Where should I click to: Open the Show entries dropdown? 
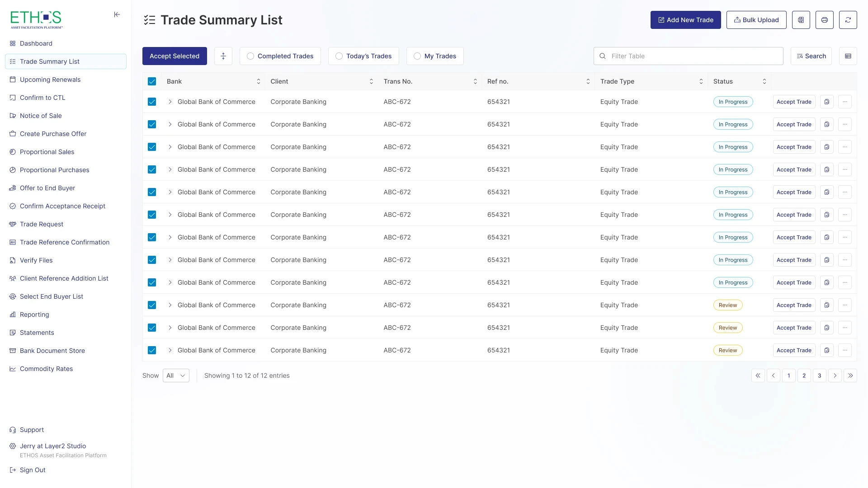click(x=176, y=375)
